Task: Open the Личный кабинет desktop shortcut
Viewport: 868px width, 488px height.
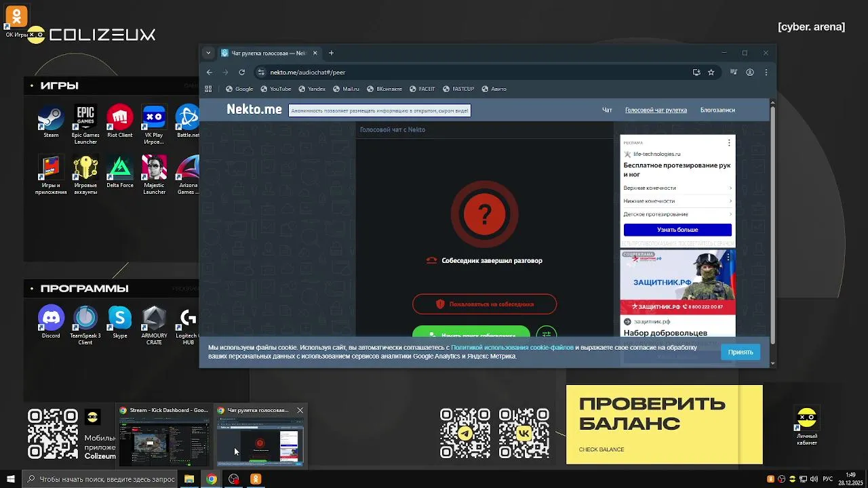Action: click(806, 427)
